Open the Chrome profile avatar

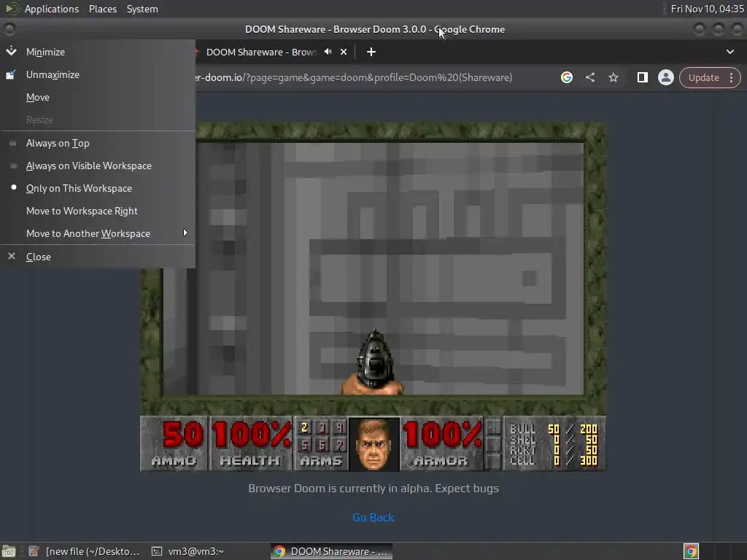click(665, 77)
